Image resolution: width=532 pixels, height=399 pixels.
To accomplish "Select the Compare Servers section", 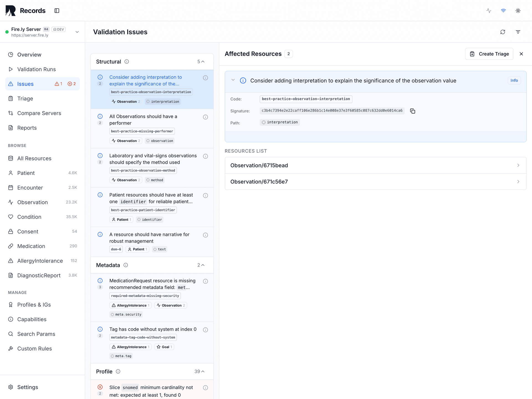I will [x=39, y=113].
